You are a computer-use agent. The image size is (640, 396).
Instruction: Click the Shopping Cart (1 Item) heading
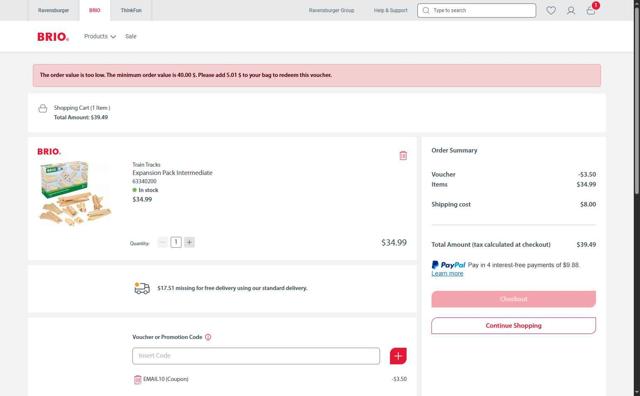82,108
